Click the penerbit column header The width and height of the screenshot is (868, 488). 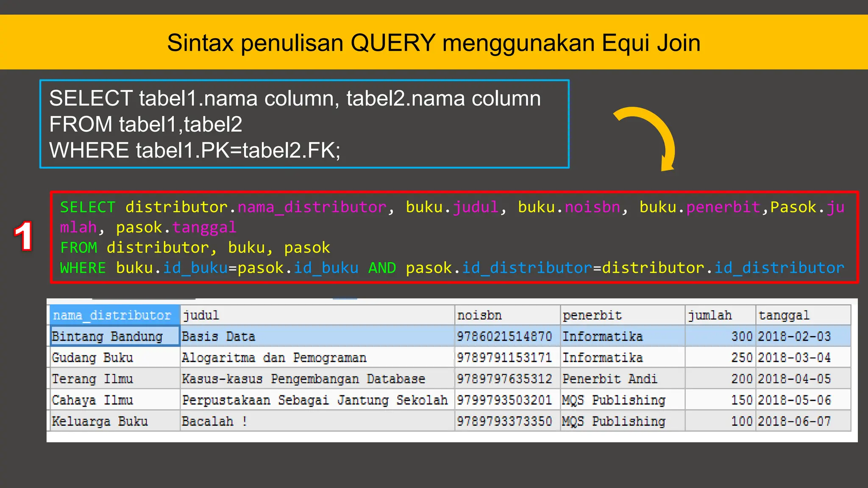[623, 315]
